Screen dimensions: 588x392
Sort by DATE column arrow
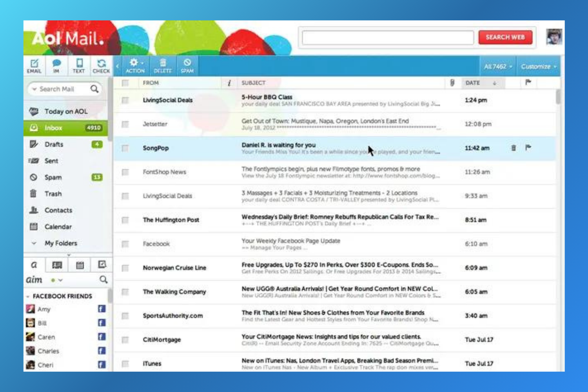coord(494,83)
